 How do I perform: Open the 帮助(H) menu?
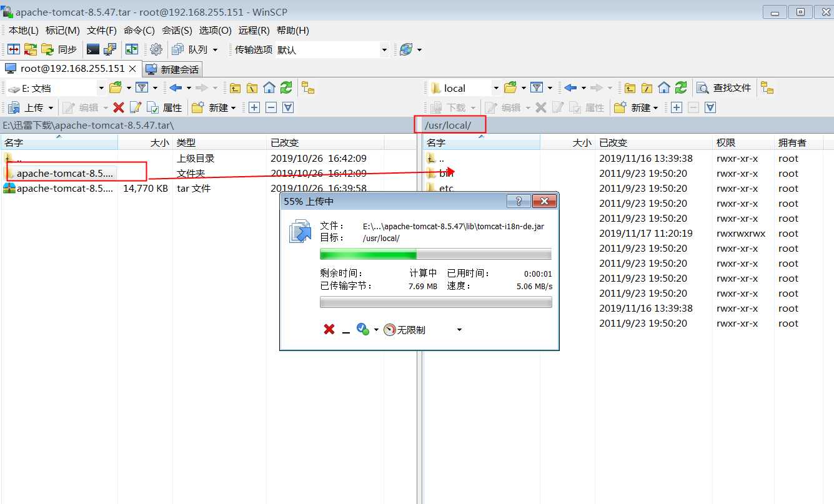pyautogui.click(x=293, y=30)
